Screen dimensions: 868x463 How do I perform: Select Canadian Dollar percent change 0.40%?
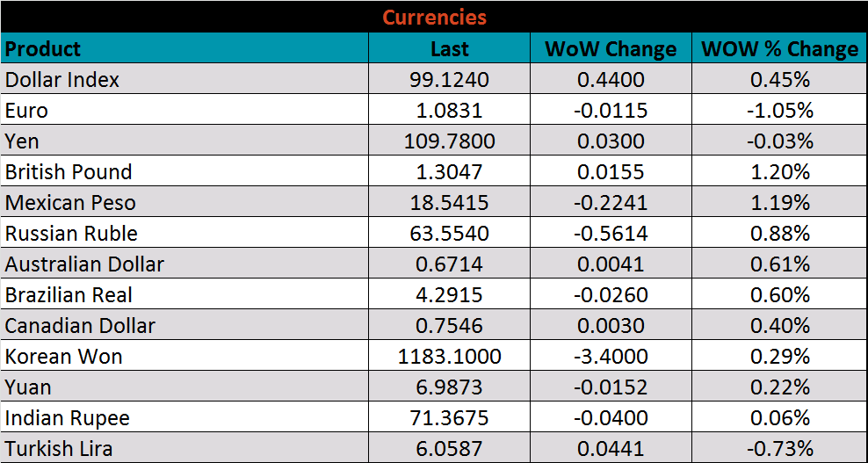point(779,326)
